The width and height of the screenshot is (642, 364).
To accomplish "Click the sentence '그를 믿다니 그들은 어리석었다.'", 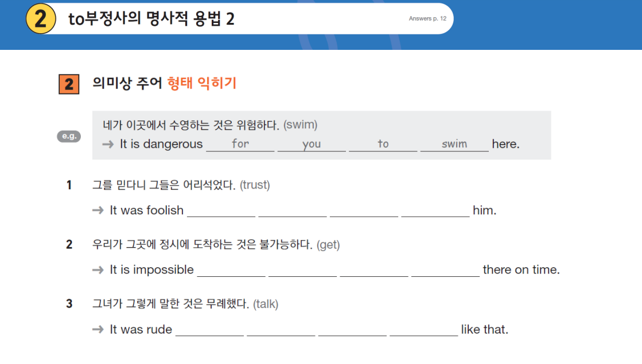I will [164, 185].
